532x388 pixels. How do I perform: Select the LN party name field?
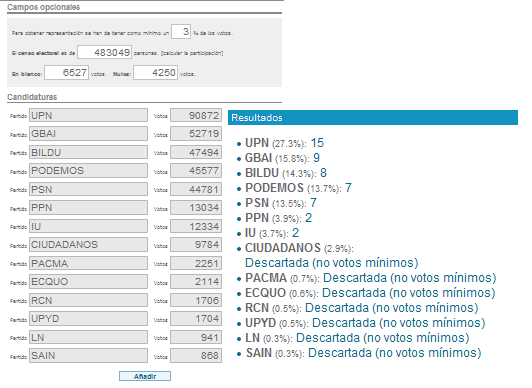point(88,337)
